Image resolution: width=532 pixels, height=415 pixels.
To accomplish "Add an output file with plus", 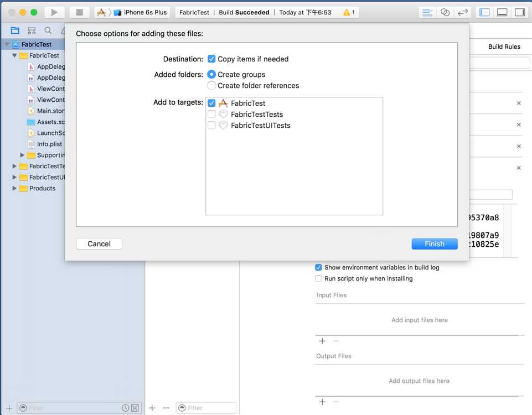I will click(322, 402).
